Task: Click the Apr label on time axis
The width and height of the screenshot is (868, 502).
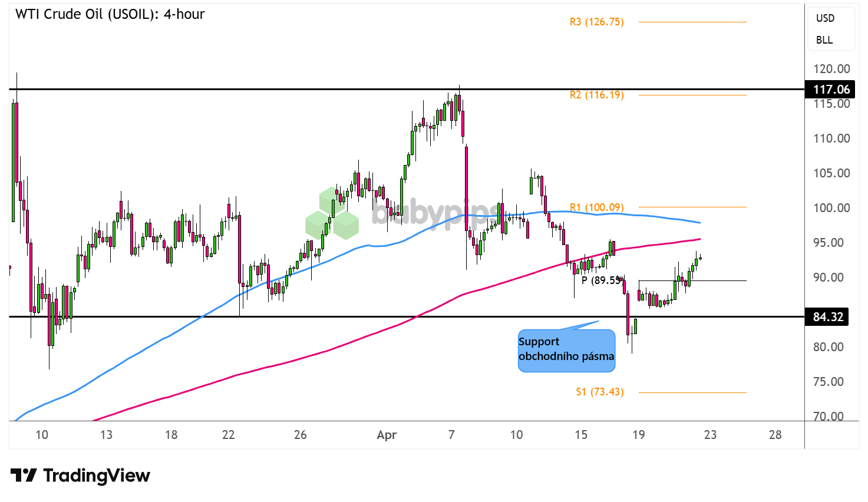Action: tap(387, 435)
